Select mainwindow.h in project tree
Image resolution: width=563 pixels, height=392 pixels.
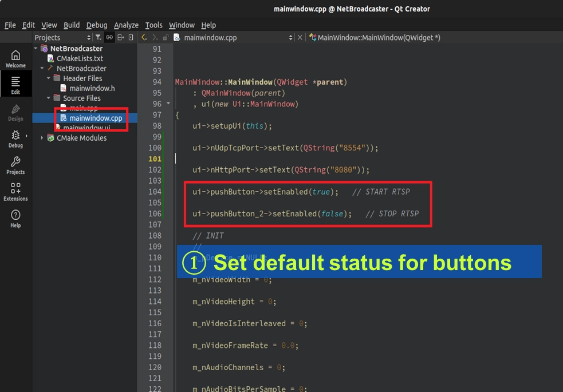point(92,88)
